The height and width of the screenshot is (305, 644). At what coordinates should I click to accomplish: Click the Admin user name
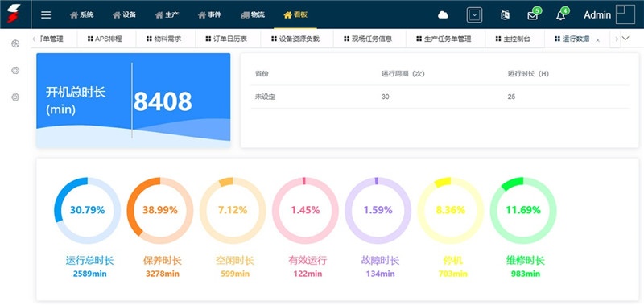[x=597, y=15]
